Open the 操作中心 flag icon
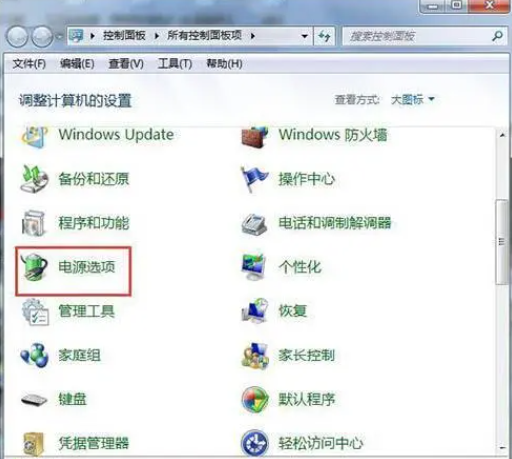512x459 pixels. click(254, 179)
